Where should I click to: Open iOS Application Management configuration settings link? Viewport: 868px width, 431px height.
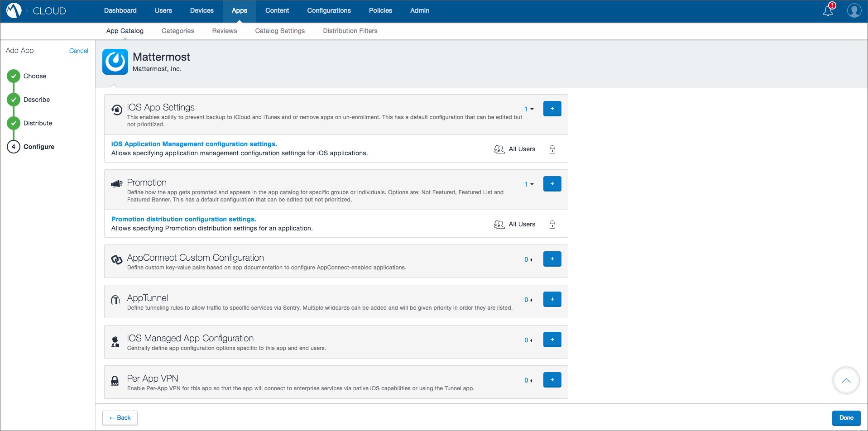(x=194, y=144)
